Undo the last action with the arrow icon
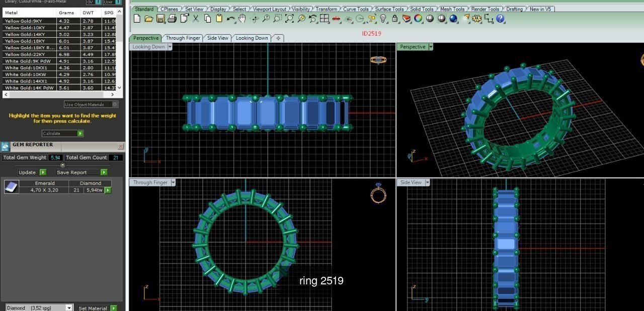This screenshot has height=311, width=644. point(230,19)
